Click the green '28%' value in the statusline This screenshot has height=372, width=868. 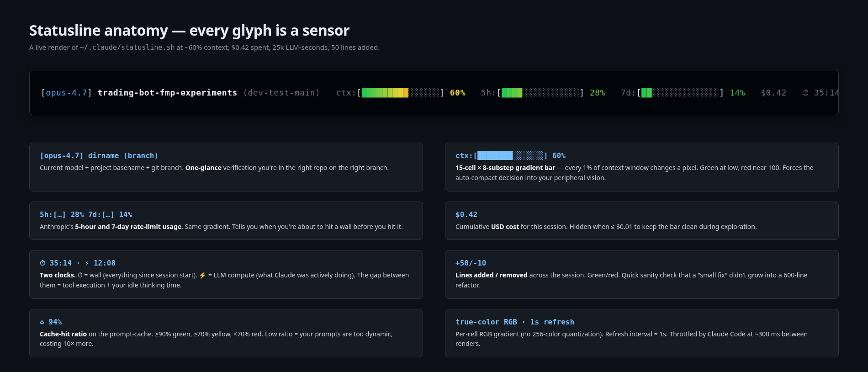(598, 93)
